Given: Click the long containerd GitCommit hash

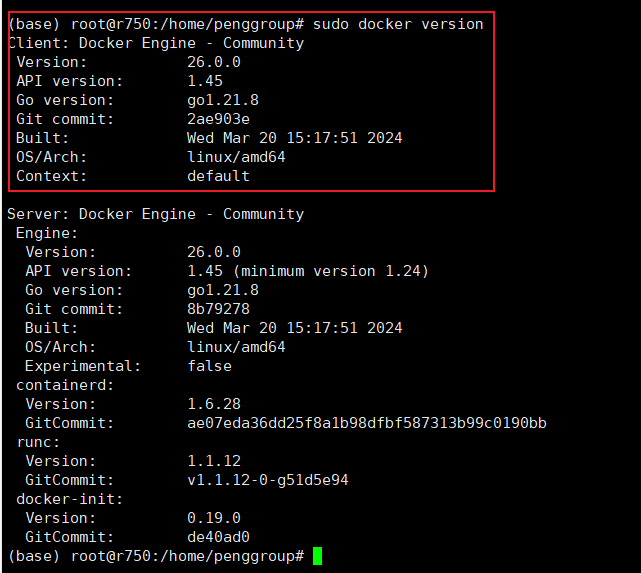Looking at the screenshot, I should (366, 423).
